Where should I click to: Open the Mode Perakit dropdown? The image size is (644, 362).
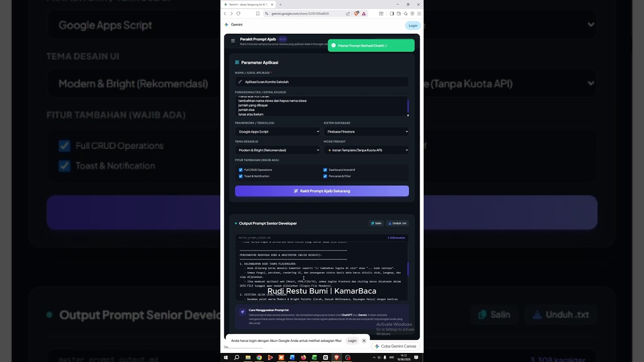click(366, 150)
